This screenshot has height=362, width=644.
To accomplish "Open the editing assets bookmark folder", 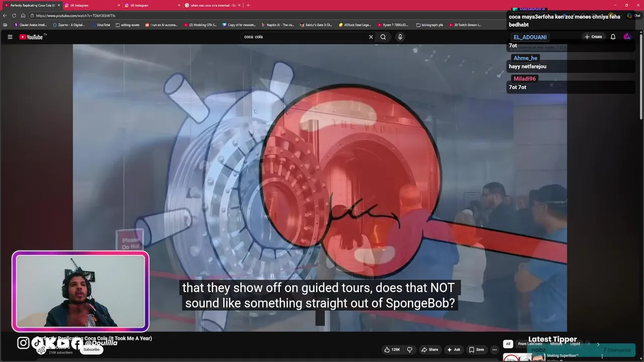I will 127,25.
